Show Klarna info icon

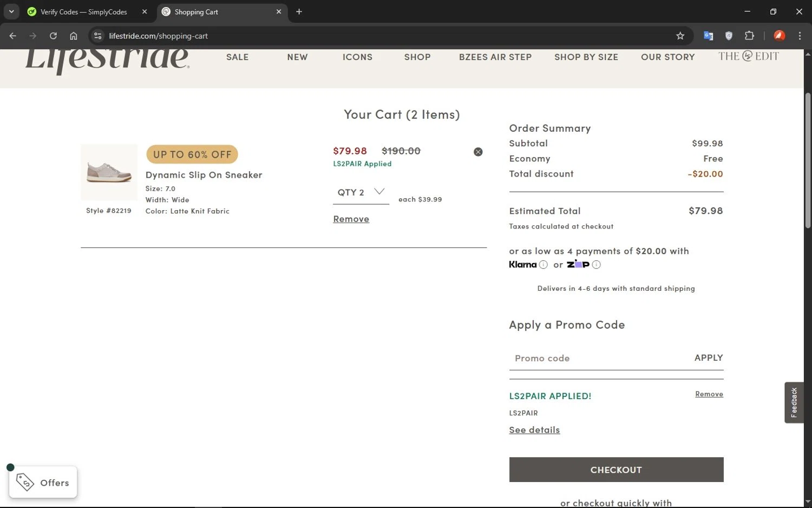pos(543,264)
